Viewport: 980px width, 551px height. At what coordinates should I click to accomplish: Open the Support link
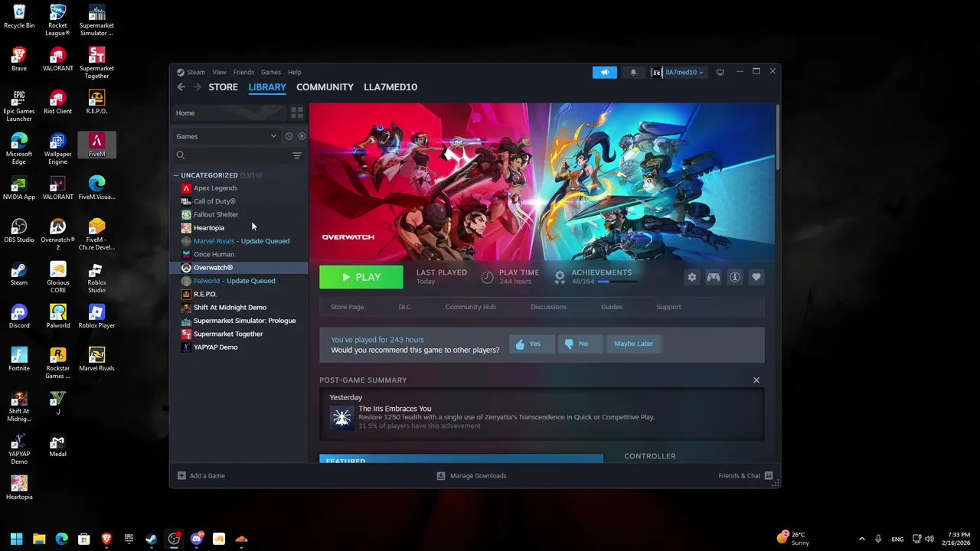668,307
